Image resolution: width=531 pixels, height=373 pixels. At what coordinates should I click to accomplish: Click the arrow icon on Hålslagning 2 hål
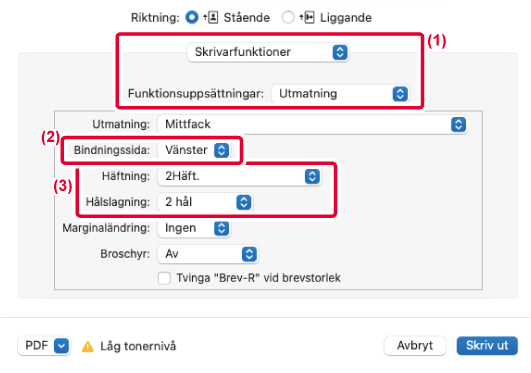[243, 202]
